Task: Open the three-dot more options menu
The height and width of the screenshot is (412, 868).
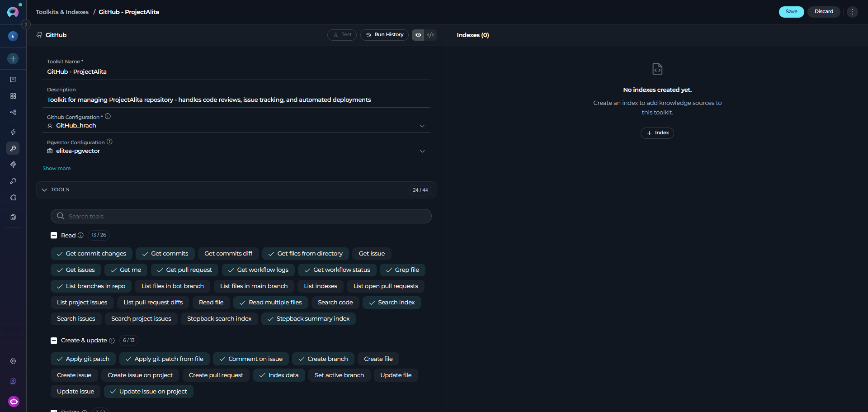Action: coord(852,12)
